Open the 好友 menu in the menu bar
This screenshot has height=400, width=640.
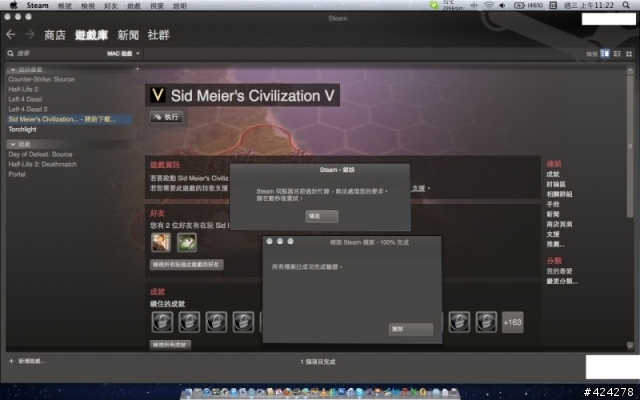[x=111, y=6]
